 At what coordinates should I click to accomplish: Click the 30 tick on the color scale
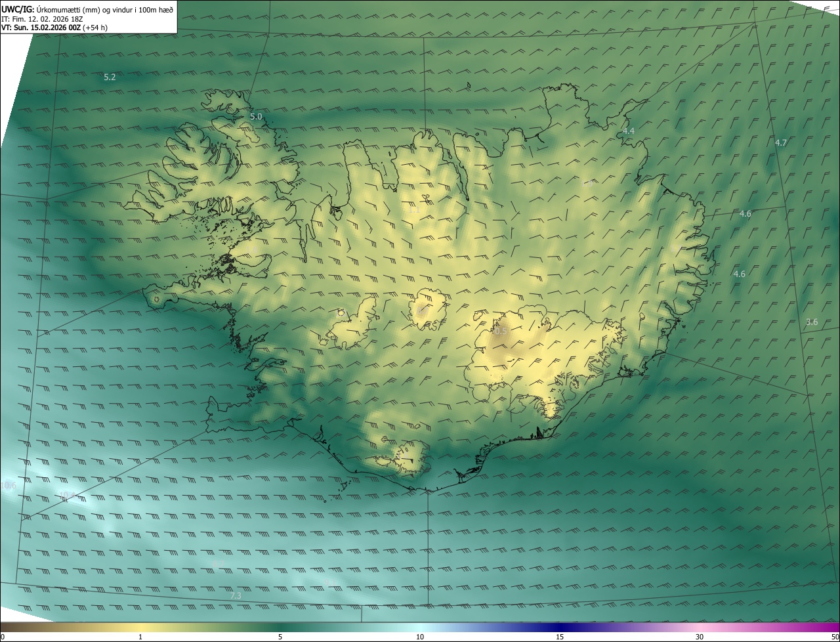(700, 637)
